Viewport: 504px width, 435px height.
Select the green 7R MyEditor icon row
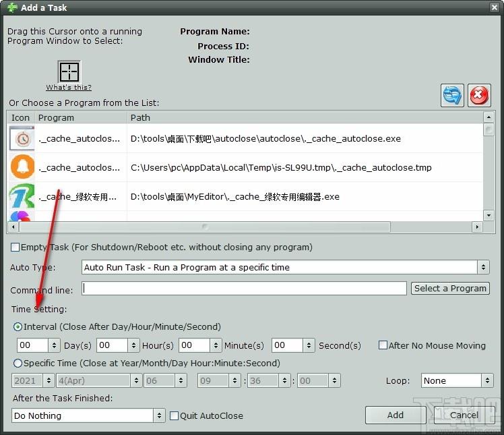coord(245,196)
